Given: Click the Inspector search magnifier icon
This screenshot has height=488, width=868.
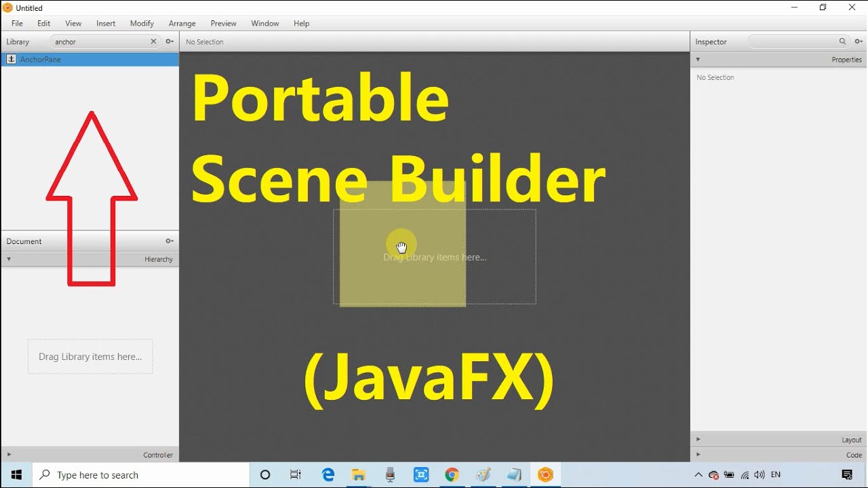Looking at the screenshot, I should (843, 41).
